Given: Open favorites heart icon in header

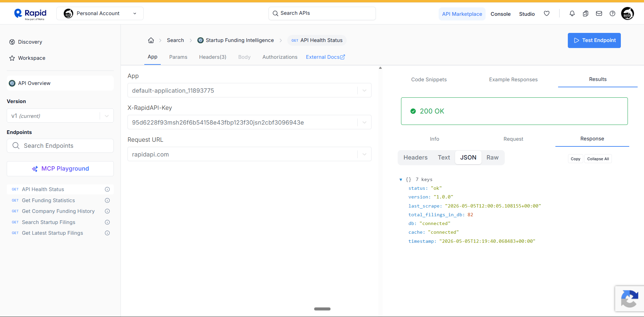Looking at the screenshot, I should (547, 13).
